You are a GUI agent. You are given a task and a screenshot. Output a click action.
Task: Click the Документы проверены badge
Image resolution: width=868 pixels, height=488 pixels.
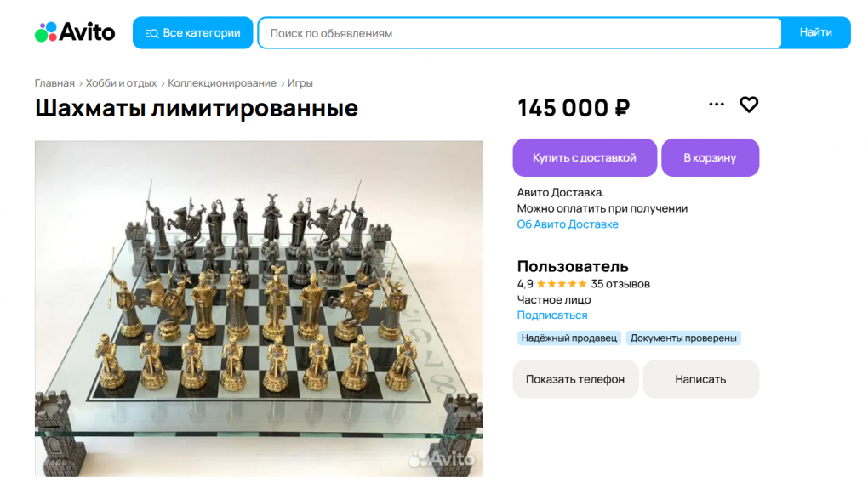pos(683,338)
